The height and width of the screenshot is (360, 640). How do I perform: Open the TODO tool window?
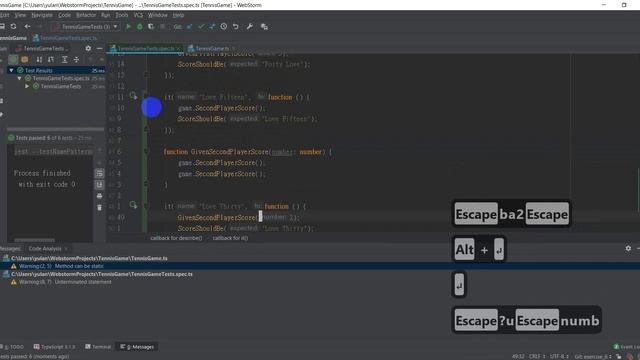[x=12, y=347]
